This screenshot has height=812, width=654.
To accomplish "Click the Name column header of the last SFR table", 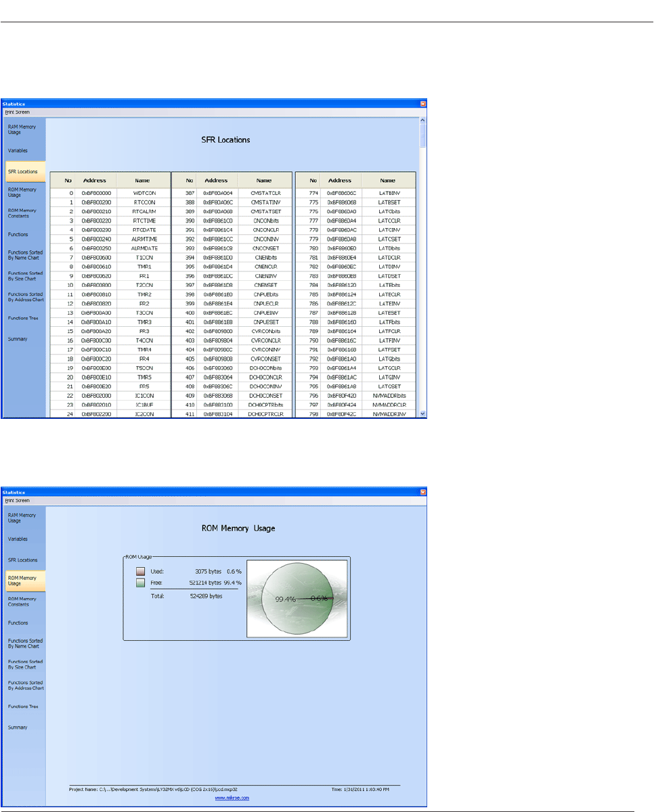I will 387,181.
